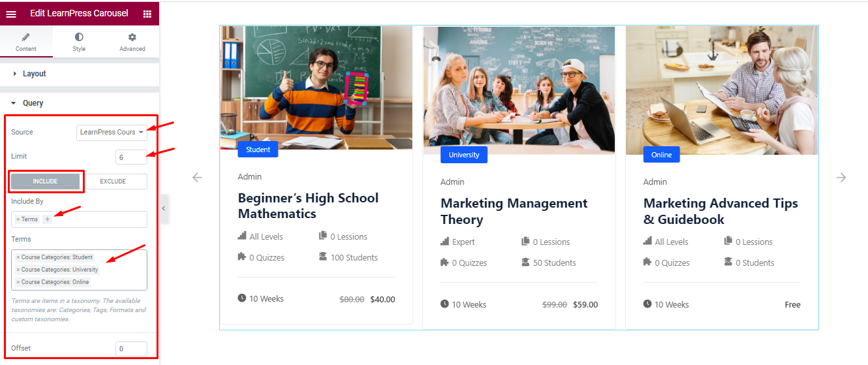Click the previous carousel arrow
This screenshot has height=365, width=868.
[x=197, y=177]
